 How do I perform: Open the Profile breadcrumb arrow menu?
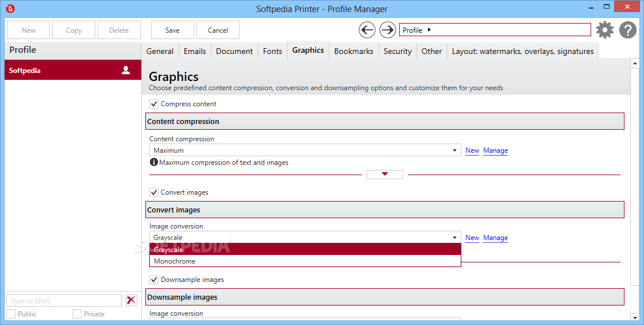point(429,29)
